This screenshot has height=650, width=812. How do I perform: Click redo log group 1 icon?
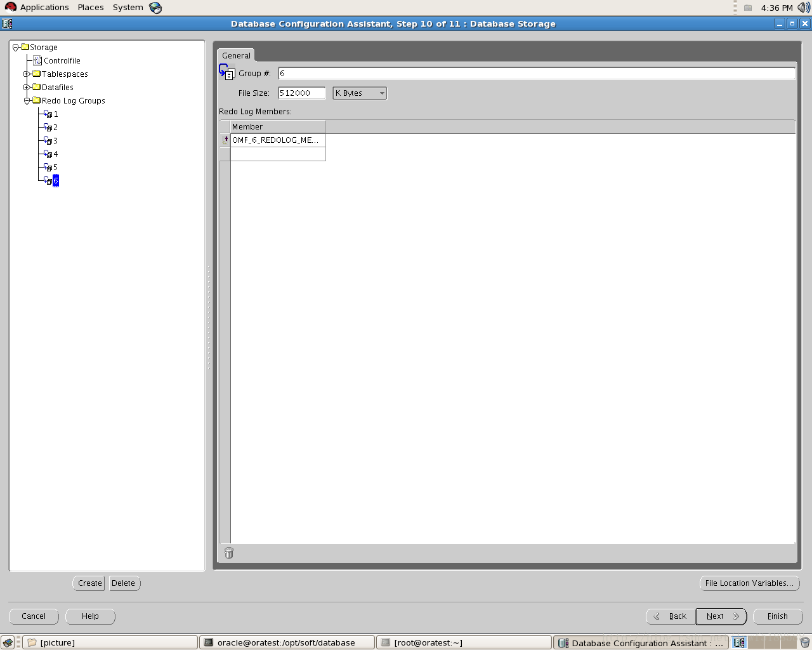pos(48,114)
